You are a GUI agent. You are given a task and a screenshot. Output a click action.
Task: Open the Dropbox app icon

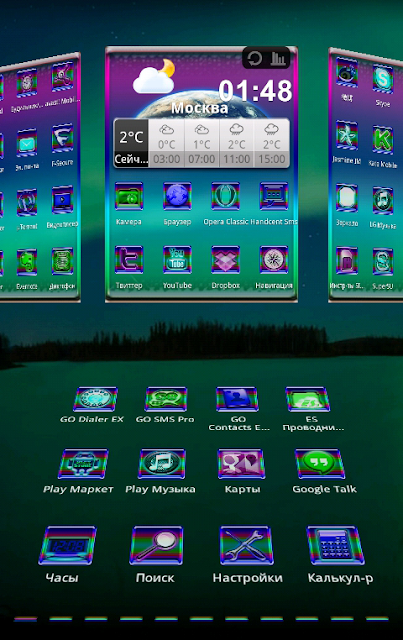[225, 260]
